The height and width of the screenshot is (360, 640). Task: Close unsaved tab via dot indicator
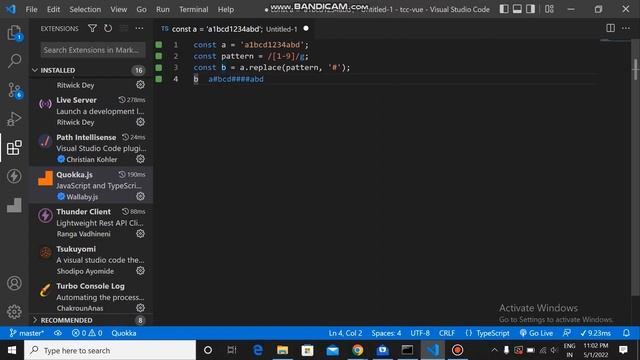point(306,29)
